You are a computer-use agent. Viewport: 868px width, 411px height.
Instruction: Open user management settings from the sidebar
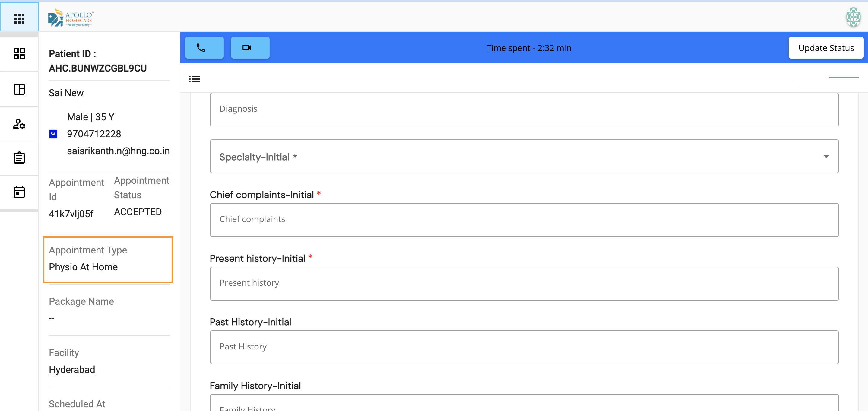19,124
